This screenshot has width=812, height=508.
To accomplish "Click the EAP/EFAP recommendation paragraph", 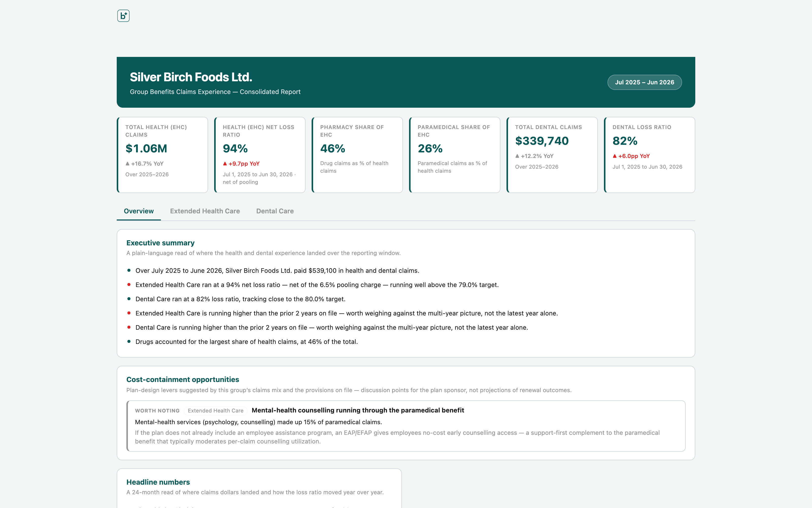I will click(397, 437).
